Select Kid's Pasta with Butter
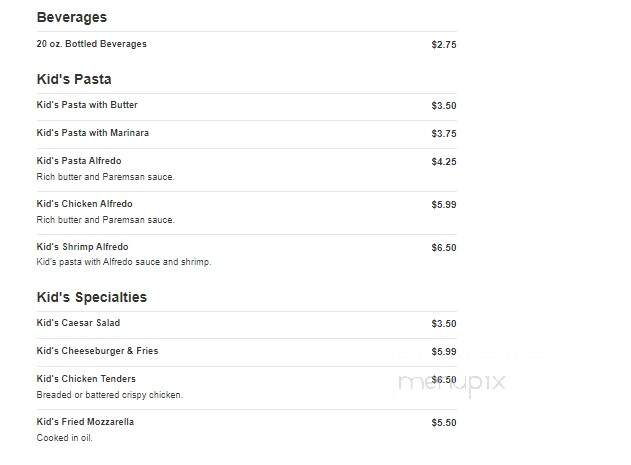 pyautogui.click(x=87, y=105)
